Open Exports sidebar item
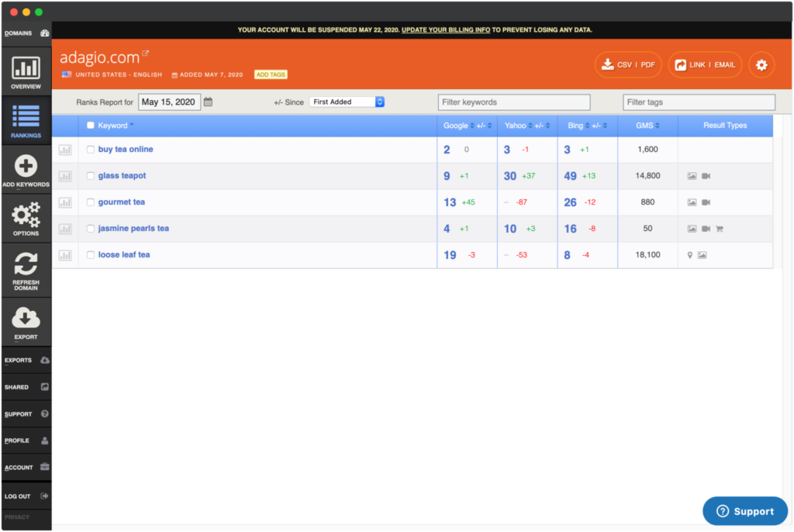 pos(26,361)
